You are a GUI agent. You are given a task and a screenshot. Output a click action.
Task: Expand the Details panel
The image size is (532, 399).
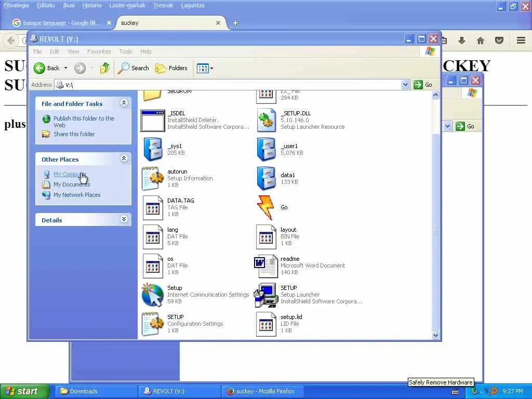pyautogui.click(x=124, y=219)
